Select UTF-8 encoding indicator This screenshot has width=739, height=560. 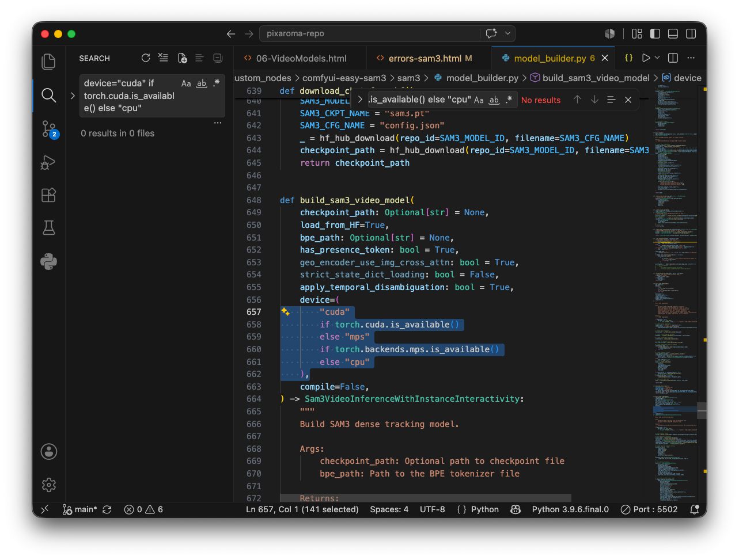pos(432,509)
